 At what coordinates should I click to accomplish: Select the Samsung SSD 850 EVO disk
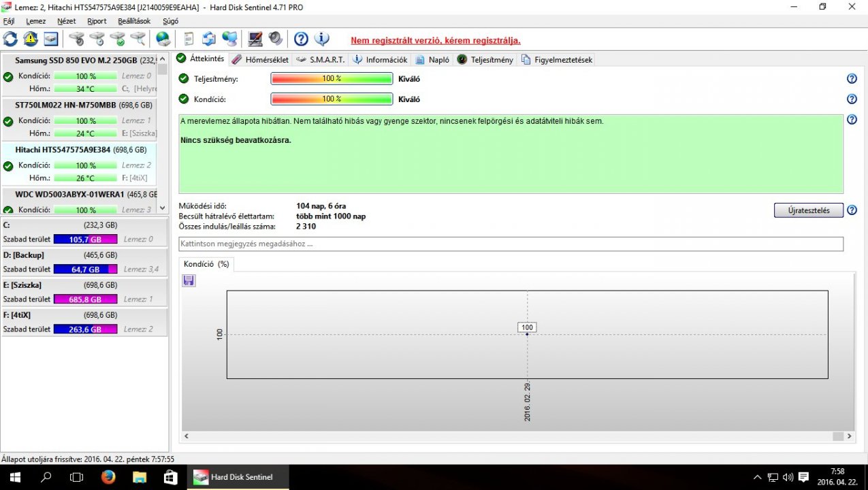pos(79,75)
